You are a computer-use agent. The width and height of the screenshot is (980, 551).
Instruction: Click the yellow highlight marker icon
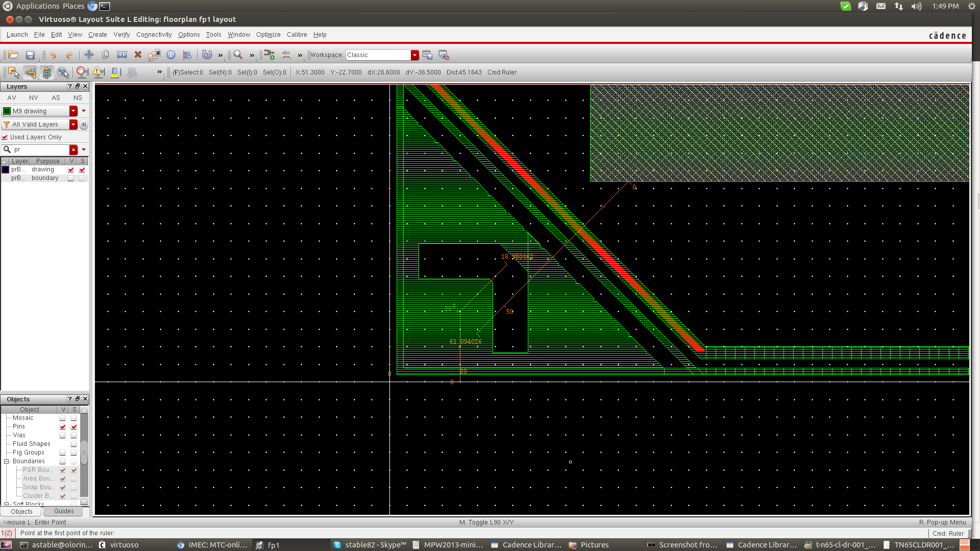115,72
